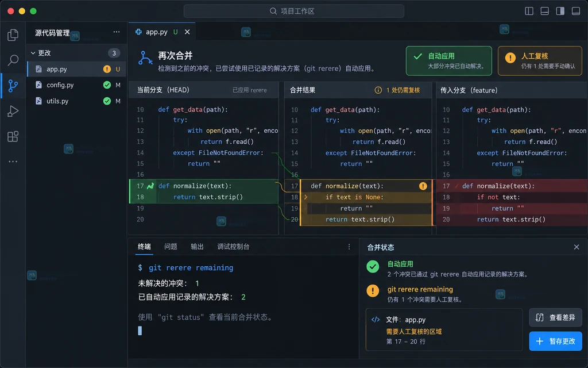Click the git rerere remaining terminal command
Screen dimensions: 588x368
pos(191,268)
